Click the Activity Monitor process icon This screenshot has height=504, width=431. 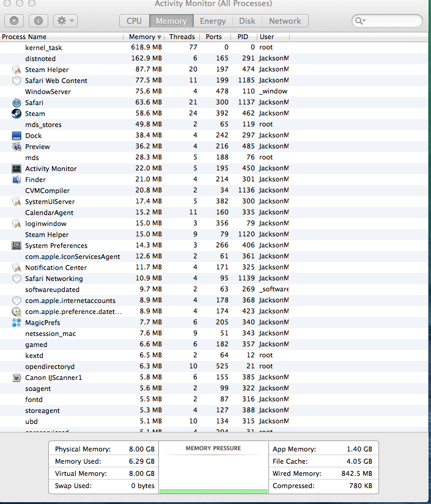17,169
